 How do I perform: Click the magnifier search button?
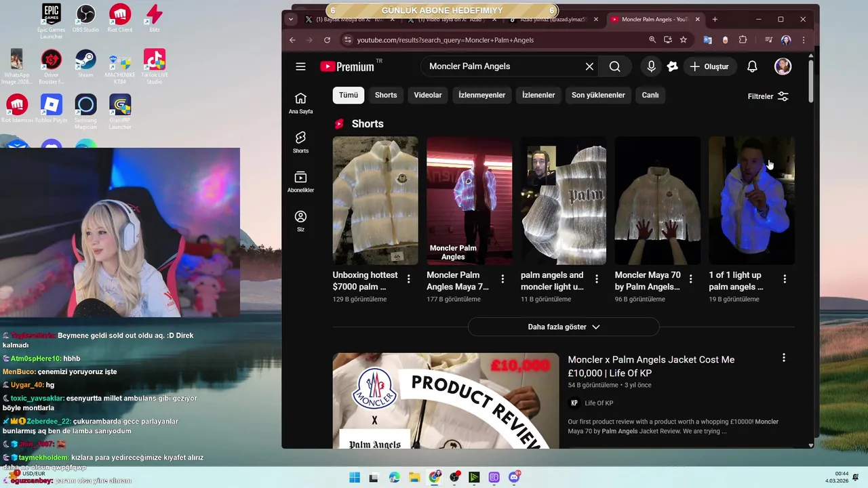[614, 66]
